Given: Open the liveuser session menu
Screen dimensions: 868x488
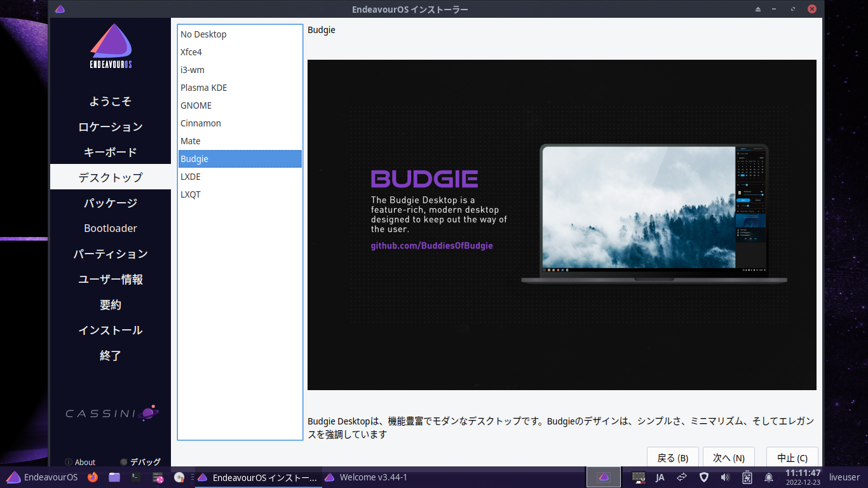Looking at the screenshot, I should (844, 477).
